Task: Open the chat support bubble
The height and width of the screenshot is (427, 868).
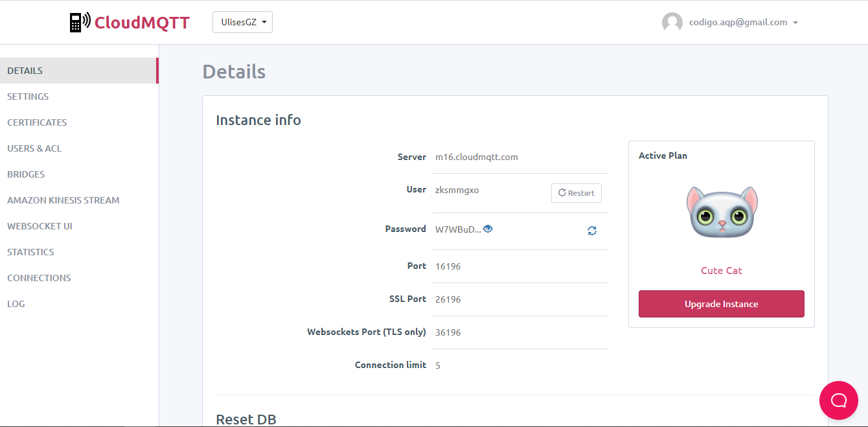Action: 839,400
